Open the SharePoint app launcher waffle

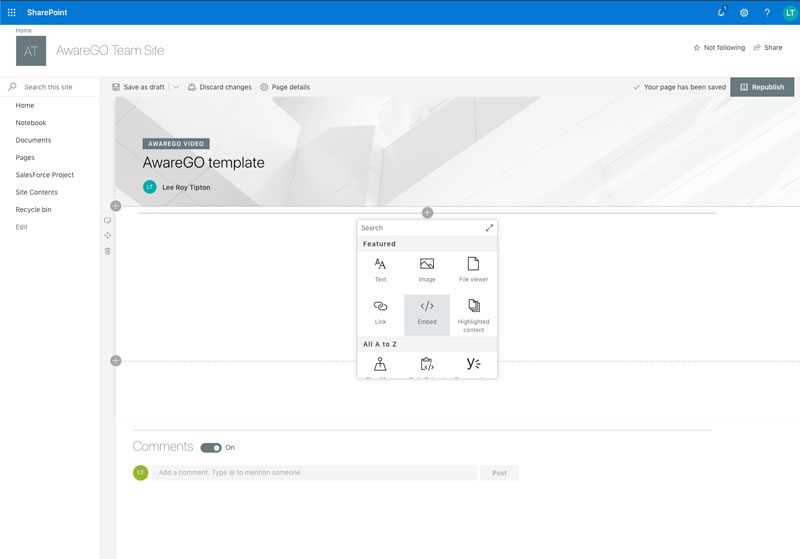pos(11,12)
